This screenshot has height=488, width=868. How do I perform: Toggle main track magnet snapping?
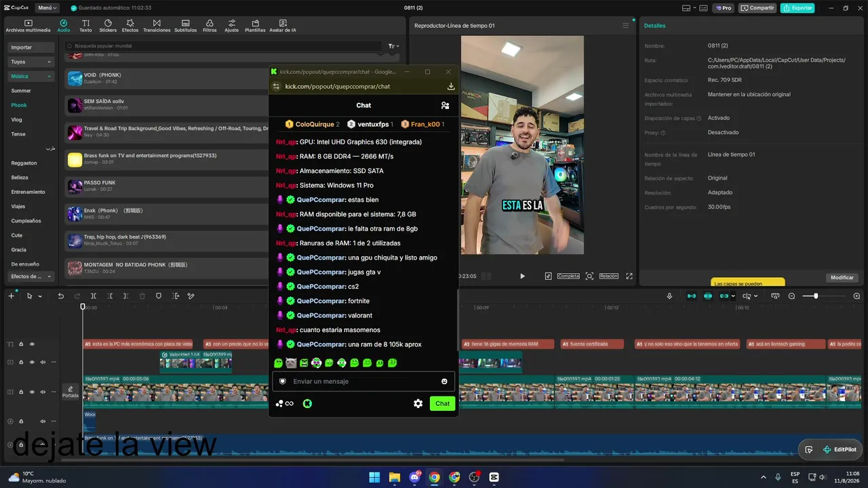pos(692,296)
